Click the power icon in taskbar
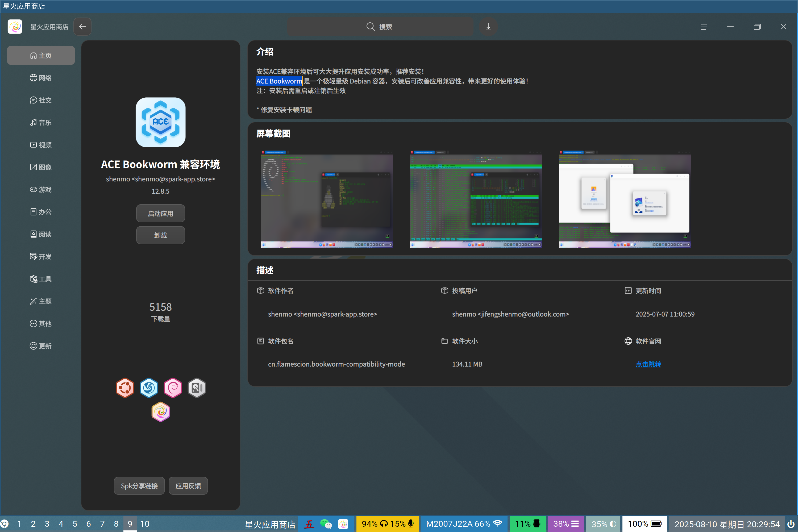 pos(791,524)
